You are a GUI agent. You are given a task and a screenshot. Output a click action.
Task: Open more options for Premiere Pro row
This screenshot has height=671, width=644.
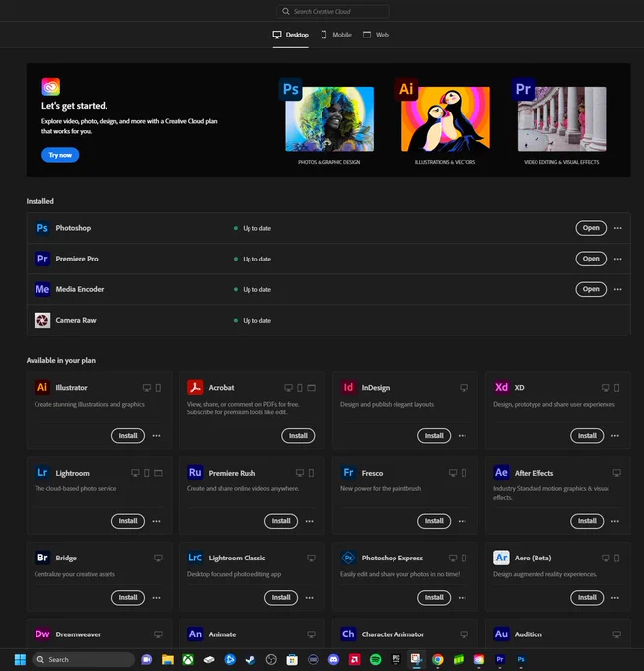point(618,259)
